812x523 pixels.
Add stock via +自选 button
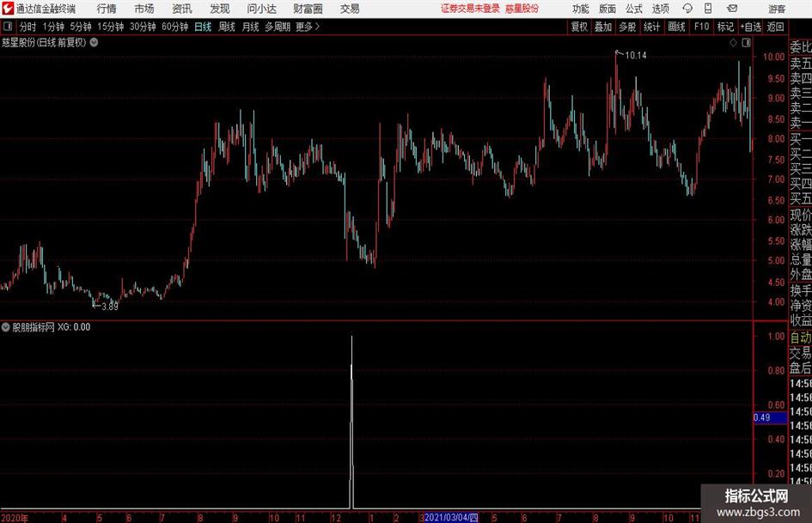click(x=750, y=27)
